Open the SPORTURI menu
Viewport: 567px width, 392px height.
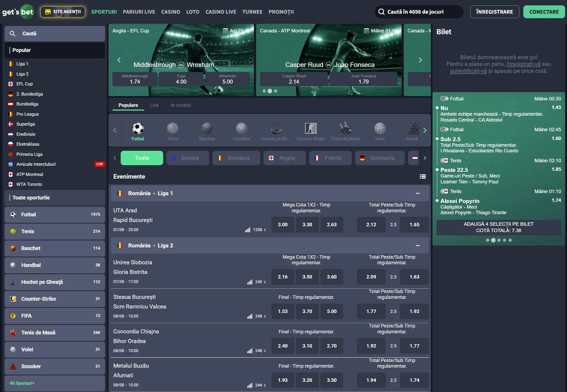tap(104, 12)
